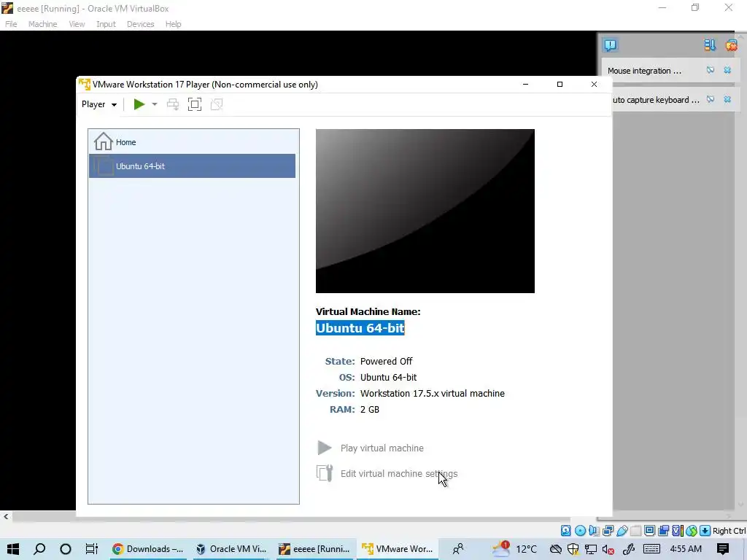Click Edit virtual machine settings link
This screenshot has height=560, width=747.
pos(399,474)
